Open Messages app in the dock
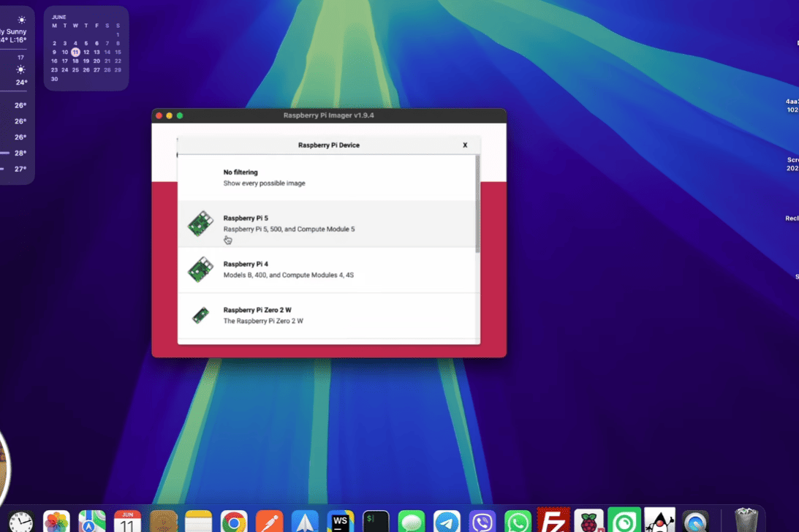Image resolution: width=799 pixels, height=532 pixels. 412,522
